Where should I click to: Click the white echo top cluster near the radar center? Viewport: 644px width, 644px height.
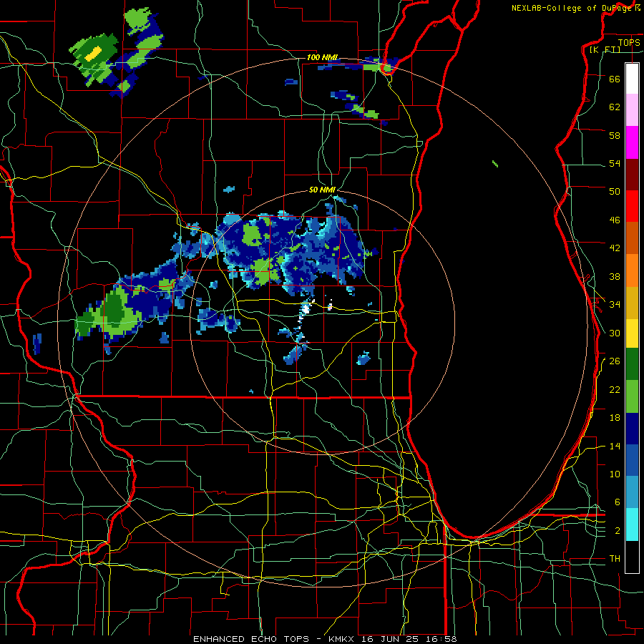point(306,309)
